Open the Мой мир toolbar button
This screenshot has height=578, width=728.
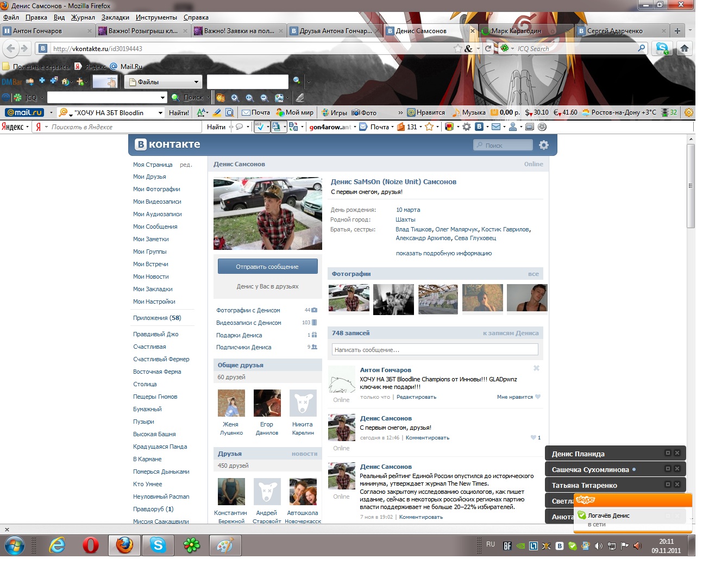[x=295, y=112]
